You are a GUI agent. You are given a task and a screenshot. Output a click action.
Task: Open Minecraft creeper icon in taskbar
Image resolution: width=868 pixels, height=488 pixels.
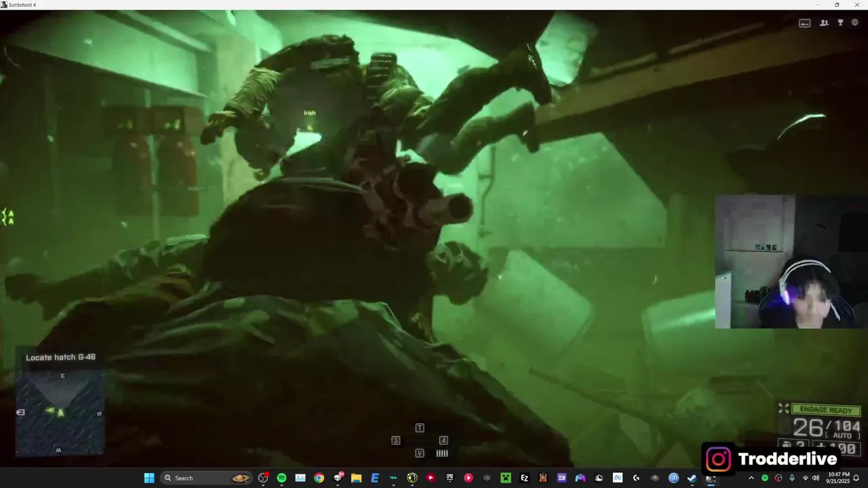506,478
